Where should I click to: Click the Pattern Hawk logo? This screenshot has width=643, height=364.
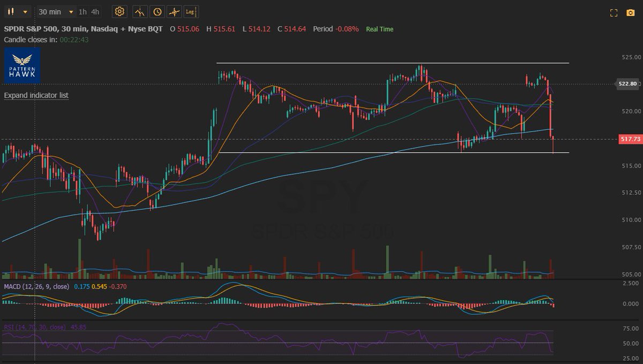pyautogui.click(x=22, y=65)
